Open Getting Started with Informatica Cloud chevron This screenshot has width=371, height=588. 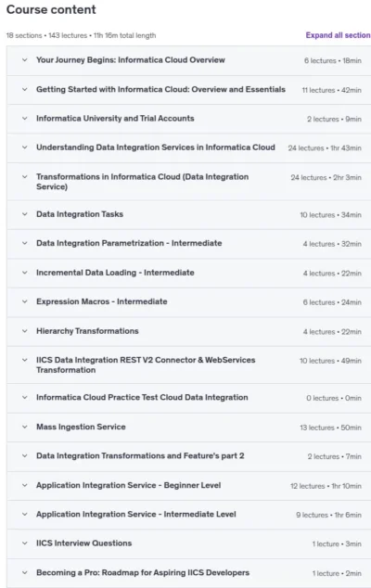pos(25,89)
